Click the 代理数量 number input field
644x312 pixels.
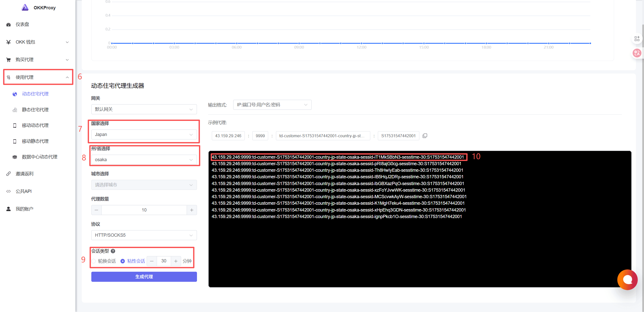pos(144,210)
